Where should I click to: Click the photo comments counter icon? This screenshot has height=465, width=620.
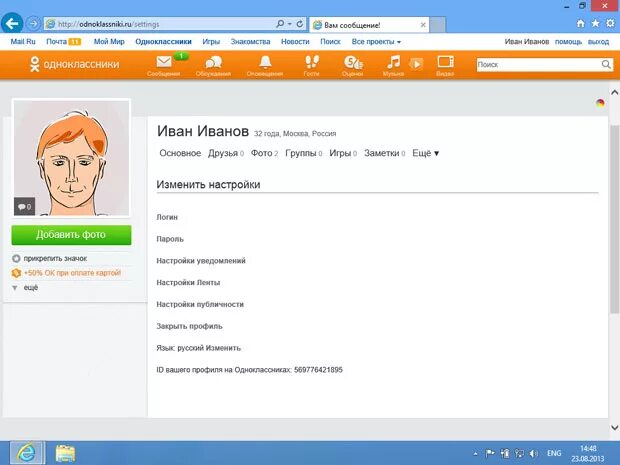pyautogui.click(x=24, y=206)
